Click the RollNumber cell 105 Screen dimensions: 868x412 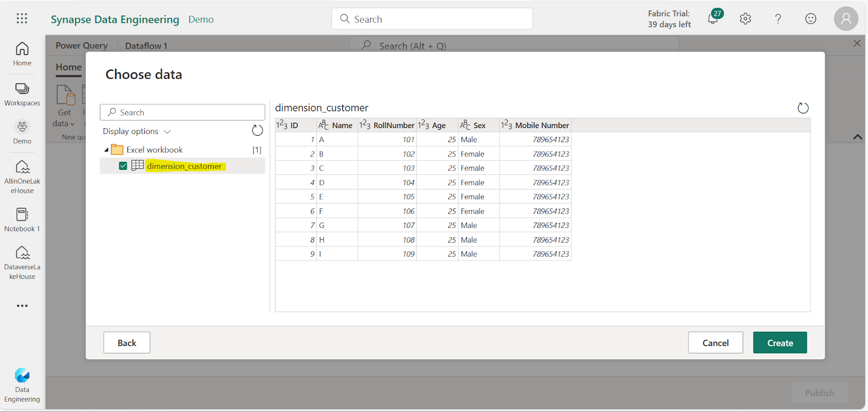(x=387, y=197)
